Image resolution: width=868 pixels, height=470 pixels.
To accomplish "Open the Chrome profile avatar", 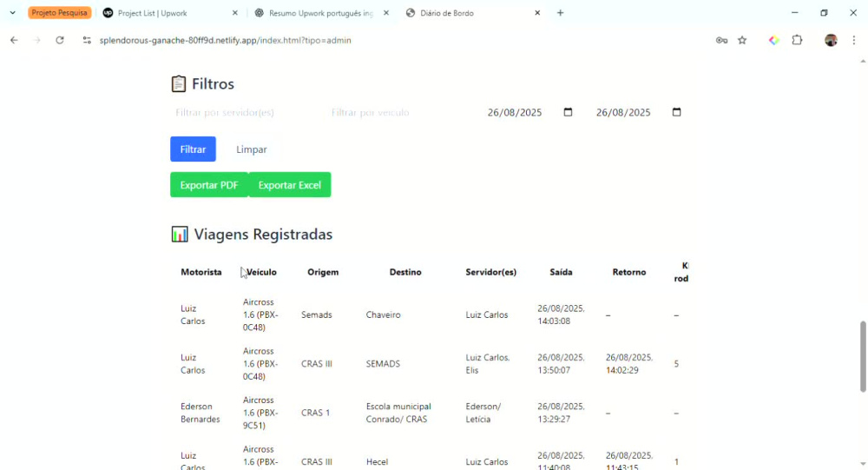I will [831, 40].
